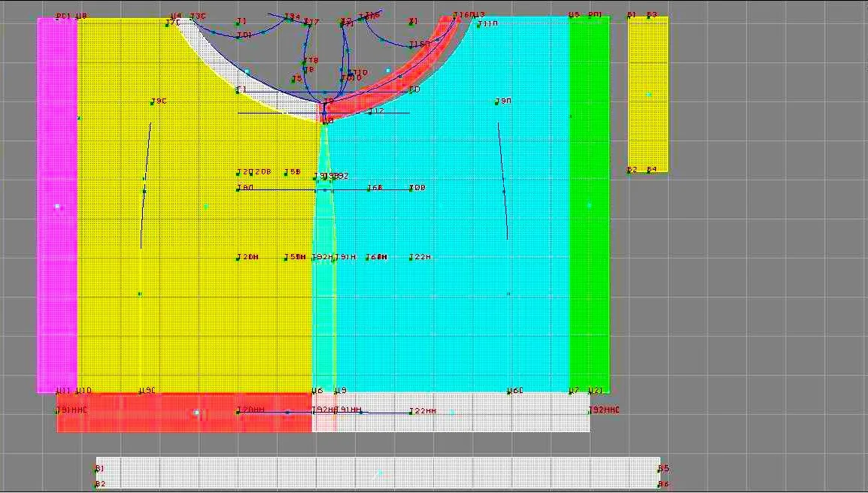868x493 pixels.
Task: Click point label B6 on long strip
Action: [663, 484]
